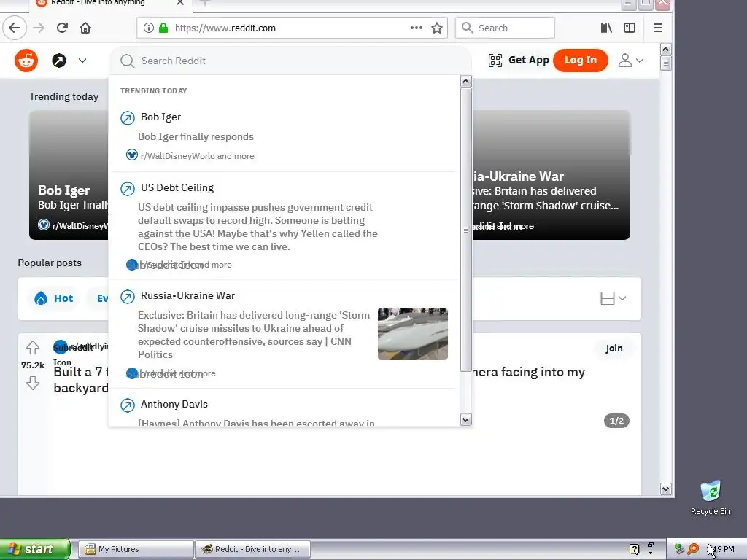Click scroll-up arrow of suggestions list
747x560 pixels.
(x=466, y=82)
